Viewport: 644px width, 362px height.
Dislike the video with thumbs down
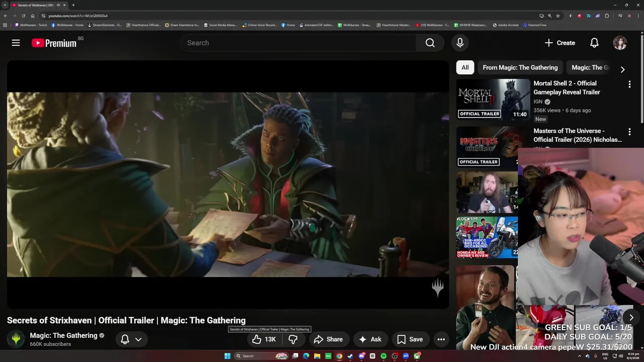click(x=293, y=339)
